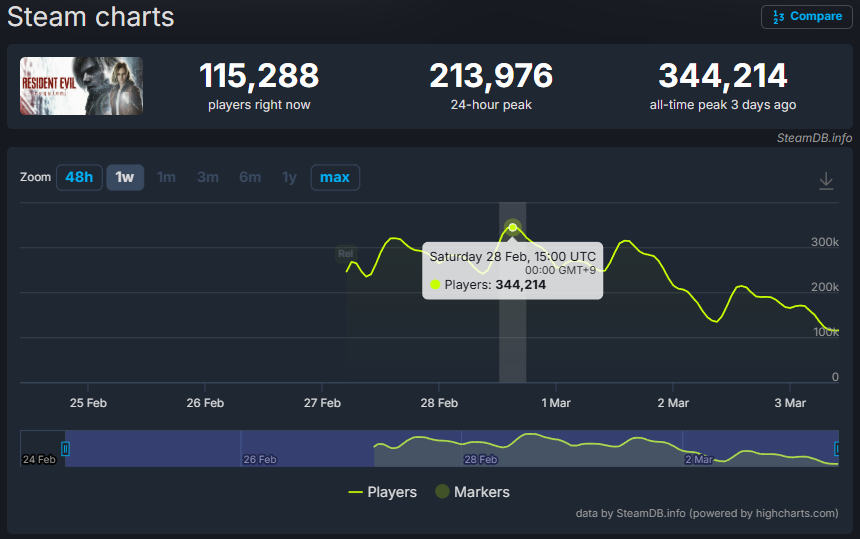
Task: Select the 1w zoom range
Action: (x=125, y=177)
